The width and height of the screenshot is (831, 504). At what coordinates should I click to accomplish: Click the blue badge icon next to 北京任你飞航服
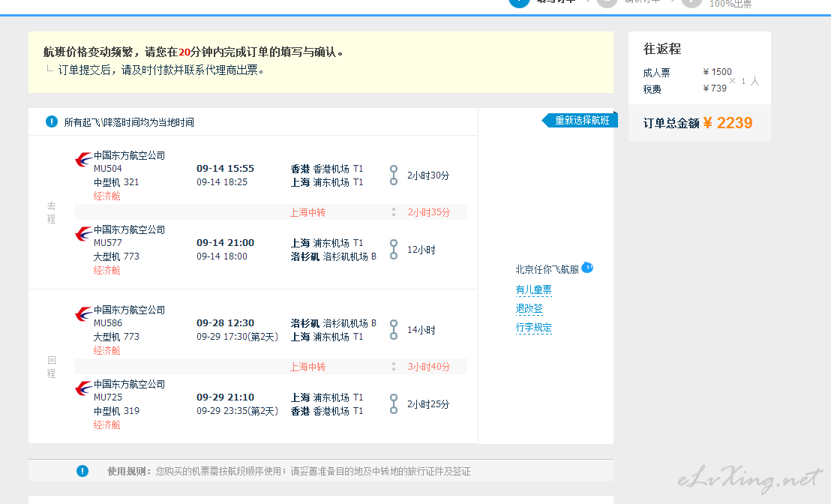(x=587, y=267)
